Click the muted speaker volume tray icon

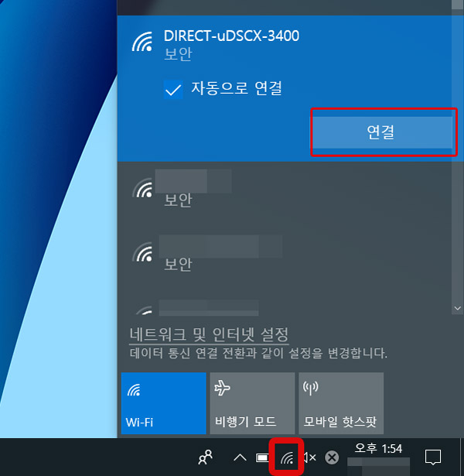310,457
